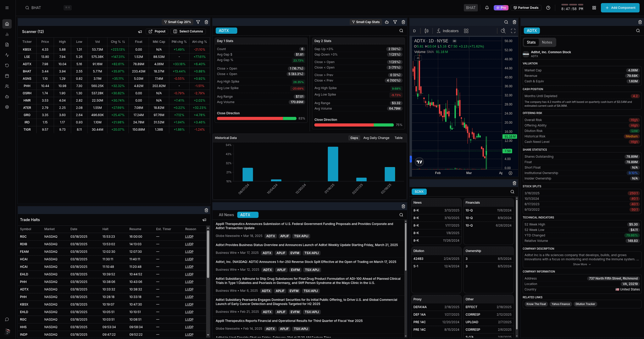Collapse the chart indicator legend caret
Viewport: 644px width, 339px height.
coord(418,58)
